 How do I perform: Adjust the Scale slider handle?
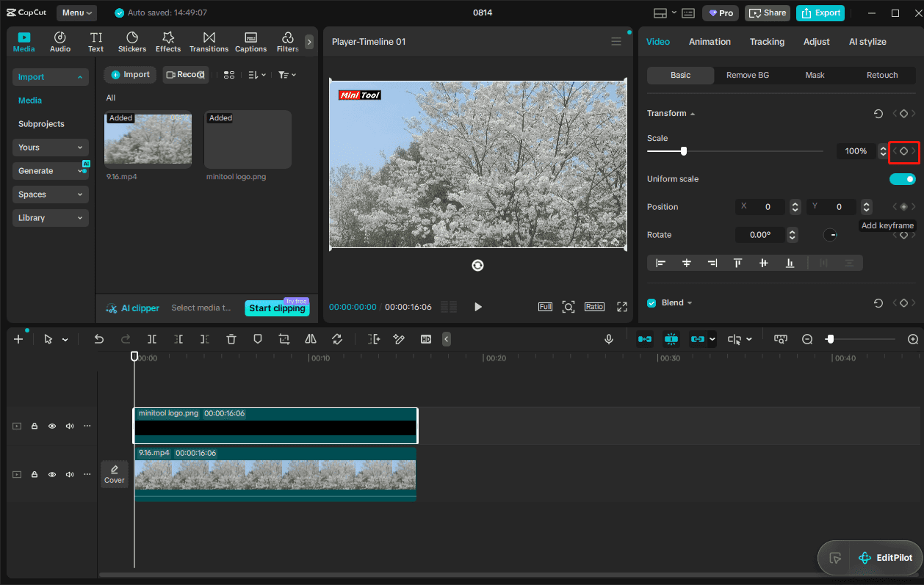click(684, 151)
